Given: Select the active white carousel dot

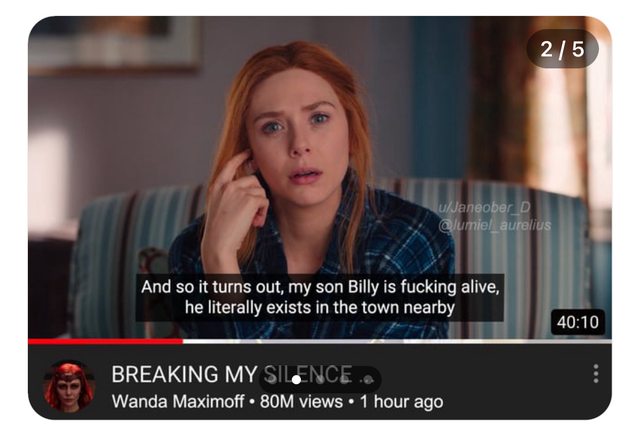Looking at the screenshot, I should [296, 380].
